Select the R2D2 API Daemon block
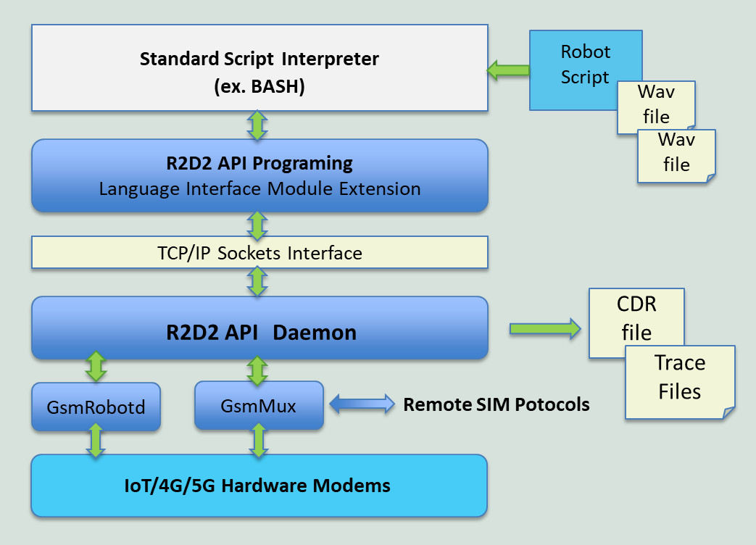Image resolution: width=756 pixels, height=545 pixels. pos(259,328)
